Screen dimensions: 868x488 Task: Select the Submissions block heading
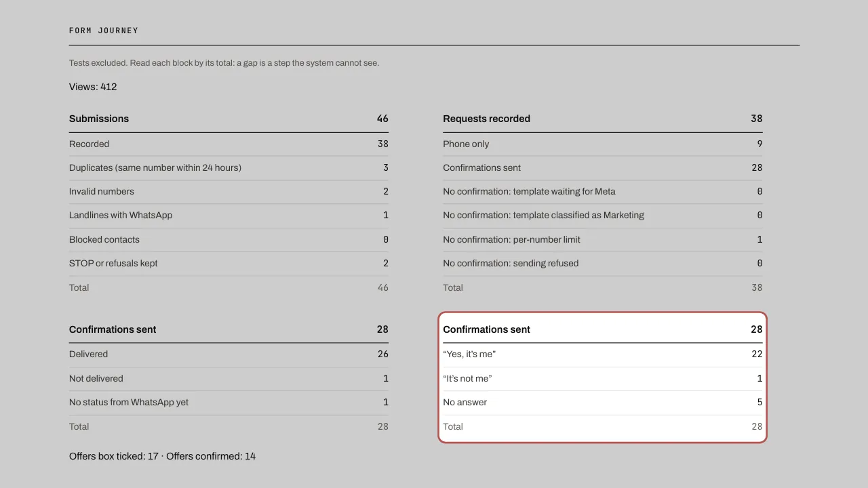99,119
